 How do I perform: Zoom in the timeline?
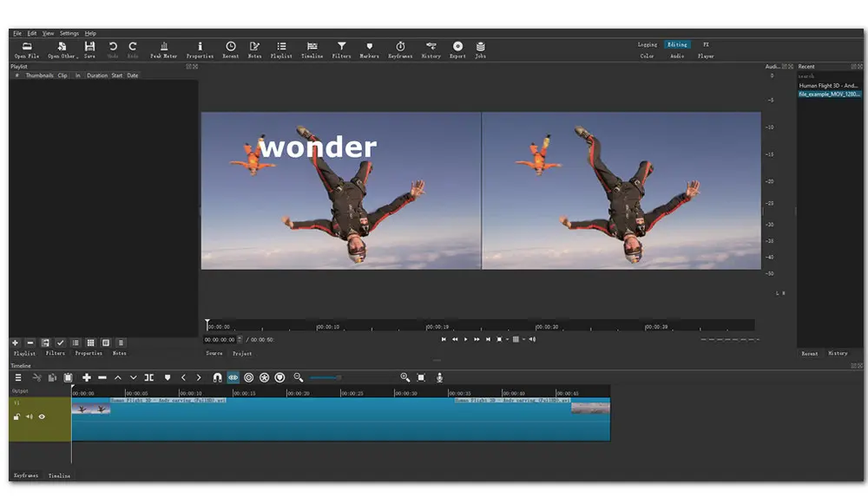click(x=405, y=377)
